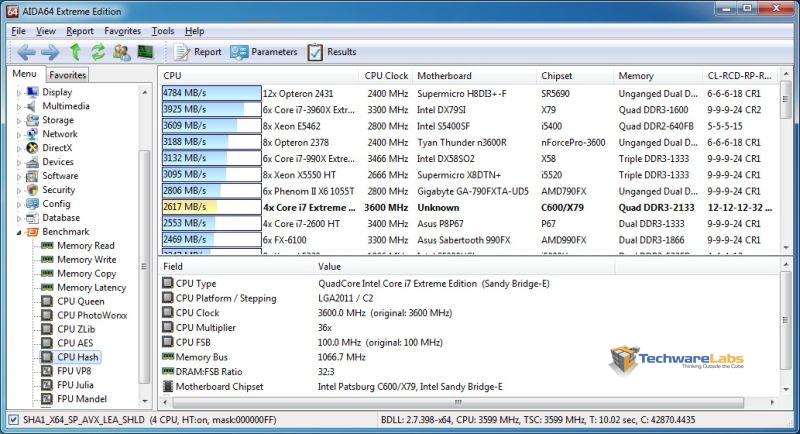Viewport: 800px width, 434px height.
Task: Select the 3925 MB/s result bar
Action: point(212,110)
